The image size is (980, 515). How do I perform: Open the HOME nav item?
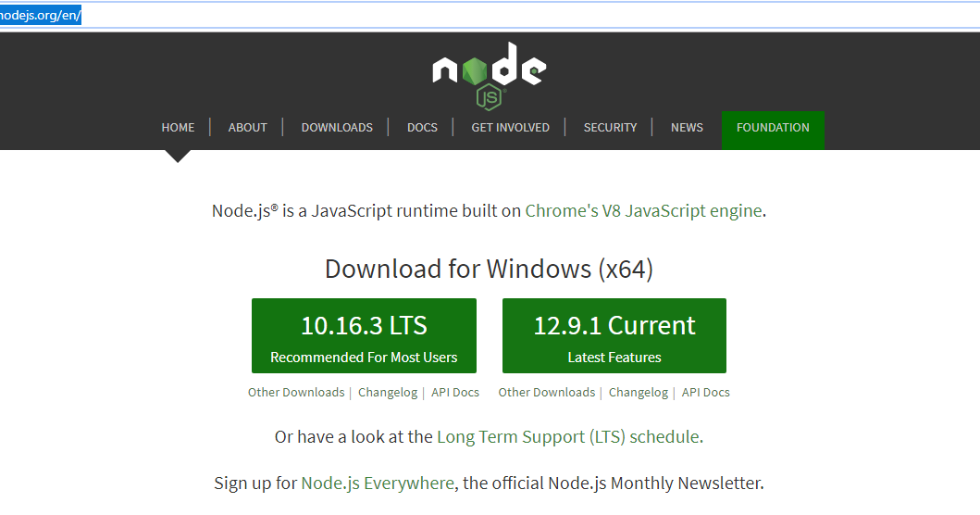click(x=178, y=128)
